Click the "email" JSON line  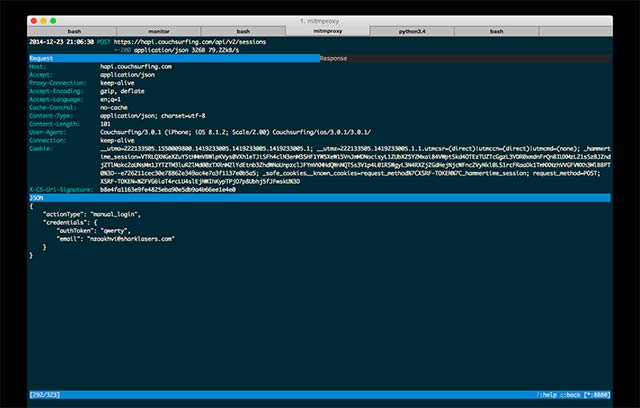[x=116, y=238]
